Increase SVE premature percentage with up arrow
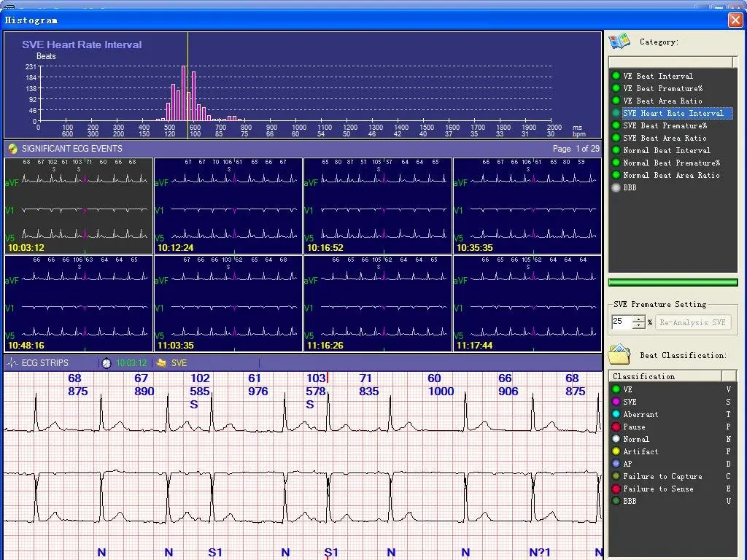 (639, 319)
